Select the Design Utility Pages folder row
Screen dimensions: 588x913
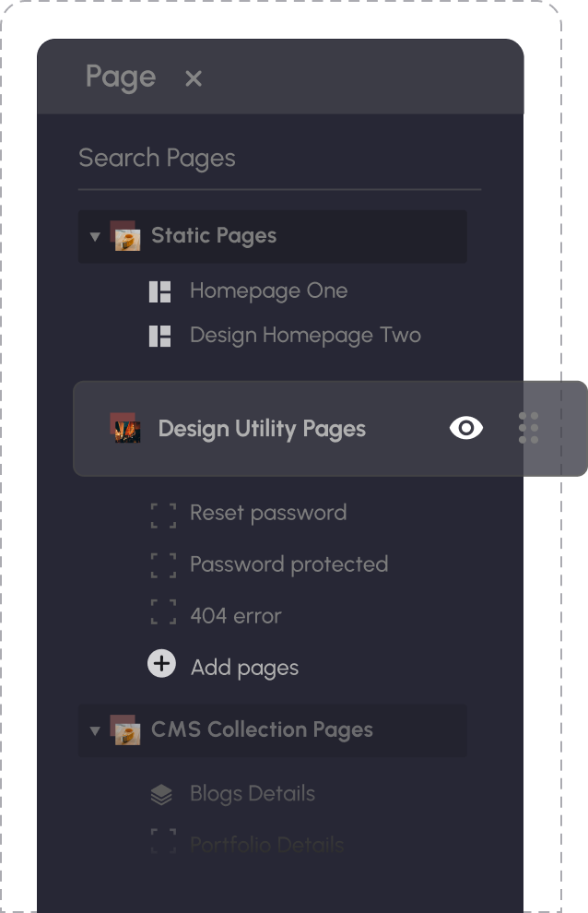pyautogui.click(x=330, y=429)
